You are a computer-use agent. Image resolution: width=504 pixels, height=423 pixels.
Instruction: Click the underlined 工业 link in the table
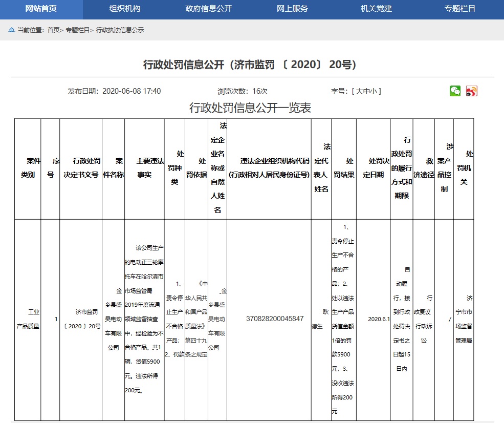(33, 311)
